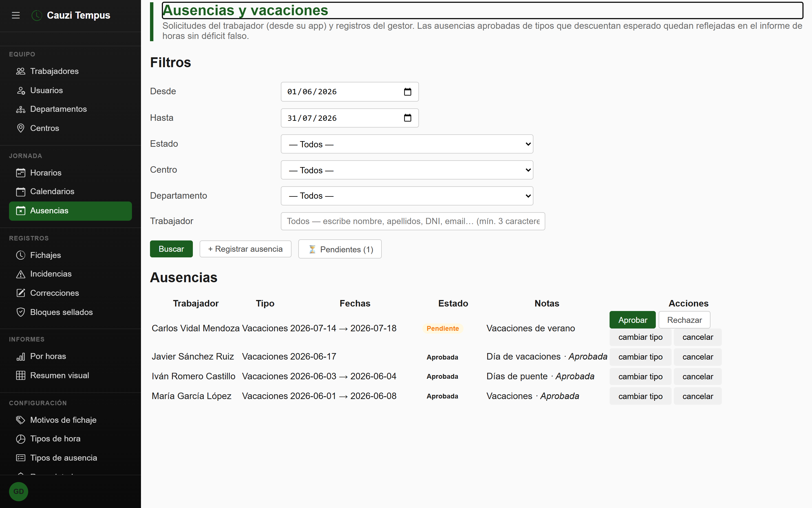Click cancelar for María García López
This screenshot has width=812, height=508.
(698, 396)
